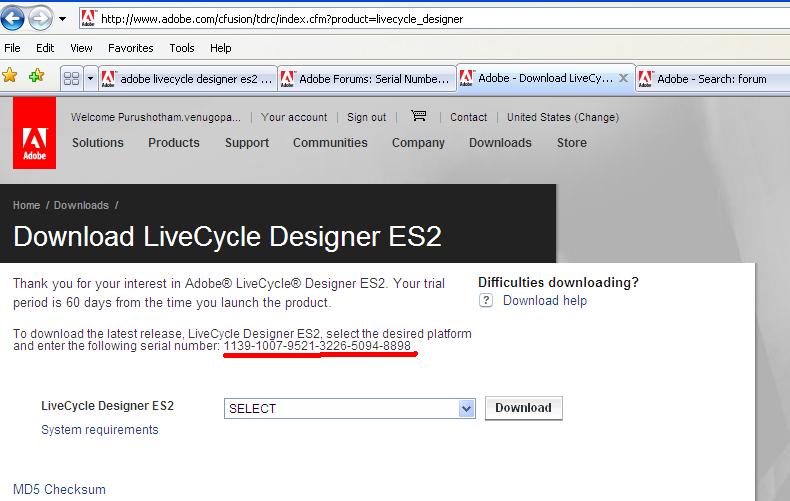Click the Contact link
Screen dimensions: 790x501
pos(469,117)
